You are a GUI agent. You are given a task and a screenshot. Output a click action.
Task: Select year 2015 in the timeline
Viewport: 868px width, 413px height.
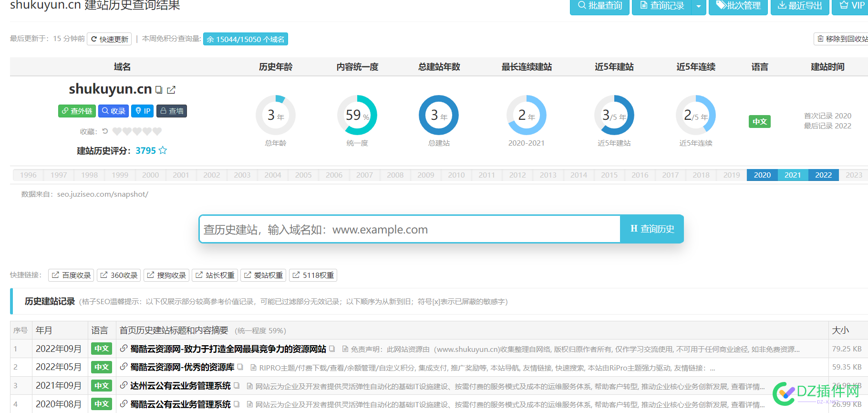point(610,175)
